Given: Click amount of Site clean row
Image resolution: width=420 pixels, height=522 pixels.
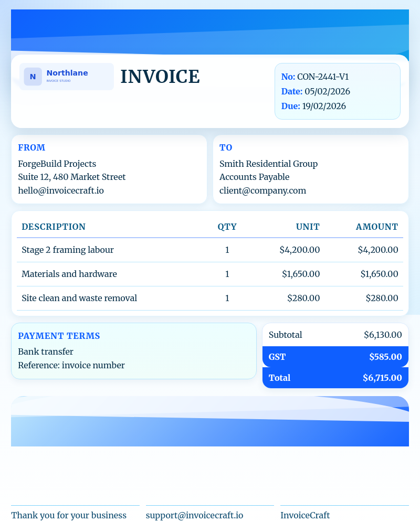Looking at the screenshot, I should pyautogui.click(x=382, y=299).
